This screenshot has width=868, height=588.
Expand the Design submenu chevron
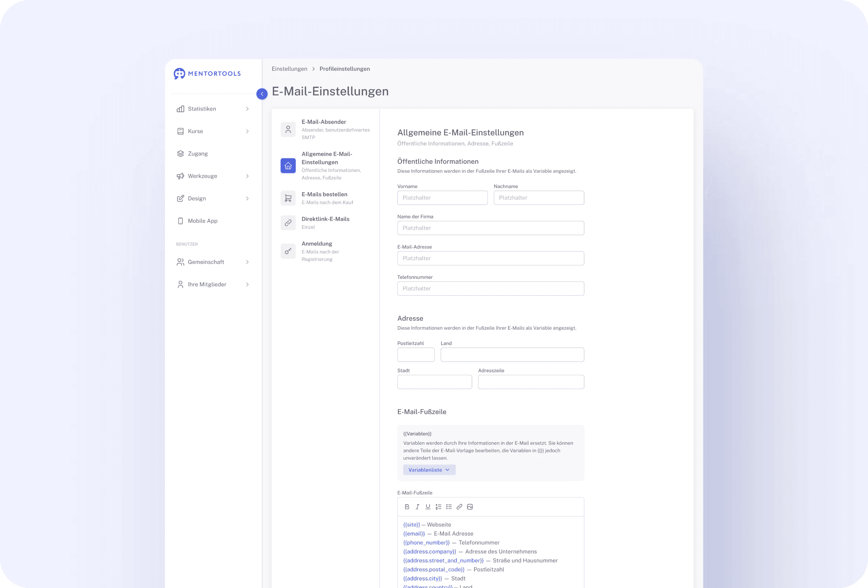(247, 198)
